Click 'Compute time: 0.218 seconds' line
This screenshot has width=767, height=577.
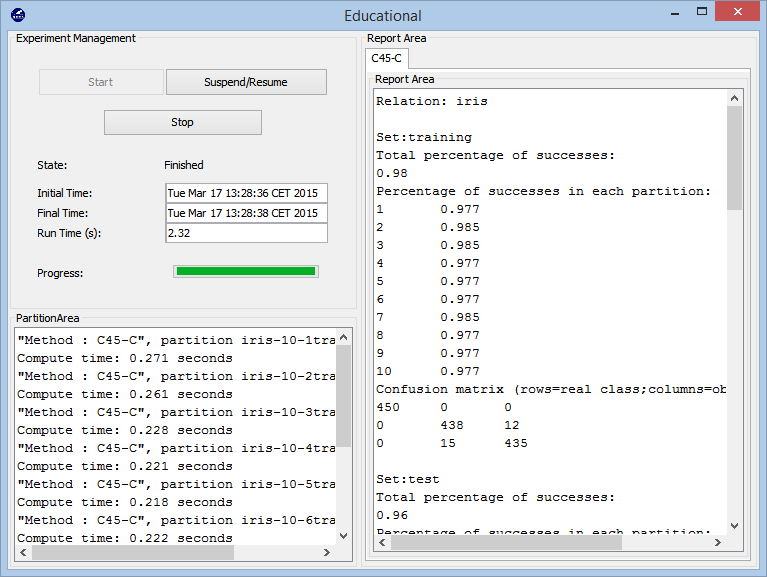click(125, 502)
